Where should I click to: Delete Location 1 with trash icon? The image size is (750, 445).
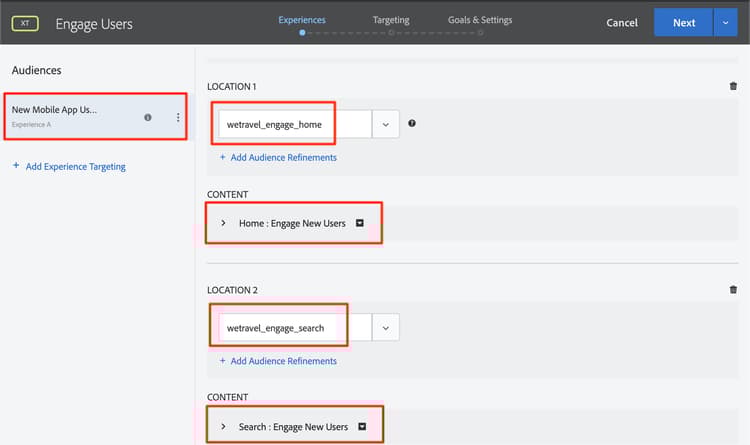click(x=733, y=86)
